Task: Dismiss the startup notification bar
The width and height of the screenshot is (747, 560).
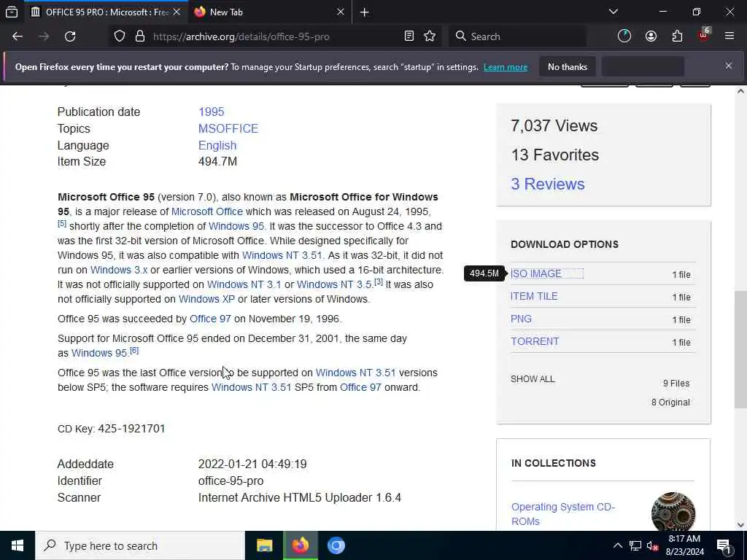Action: coord(729,66)
